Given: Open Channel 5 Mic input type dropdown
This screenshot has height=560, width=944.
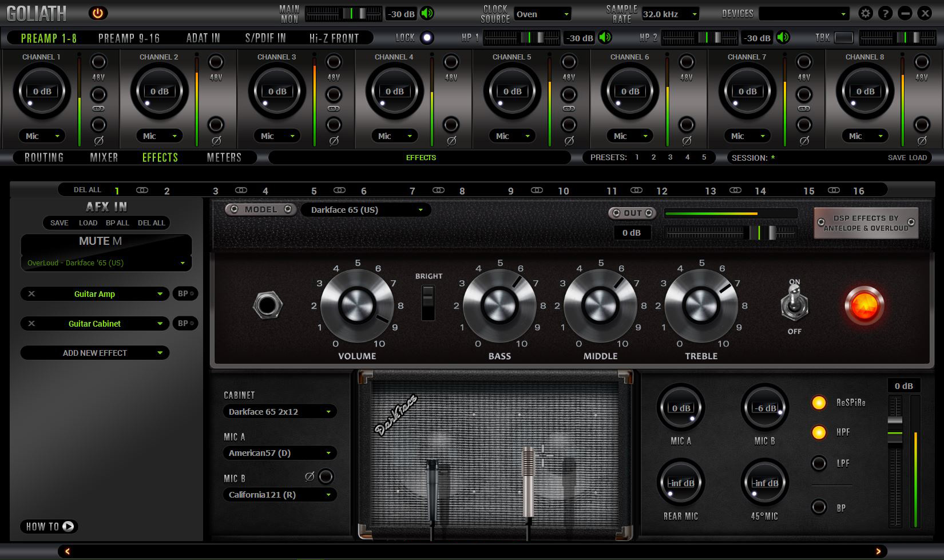Looking at the screenshot, I should coord(512,136).
